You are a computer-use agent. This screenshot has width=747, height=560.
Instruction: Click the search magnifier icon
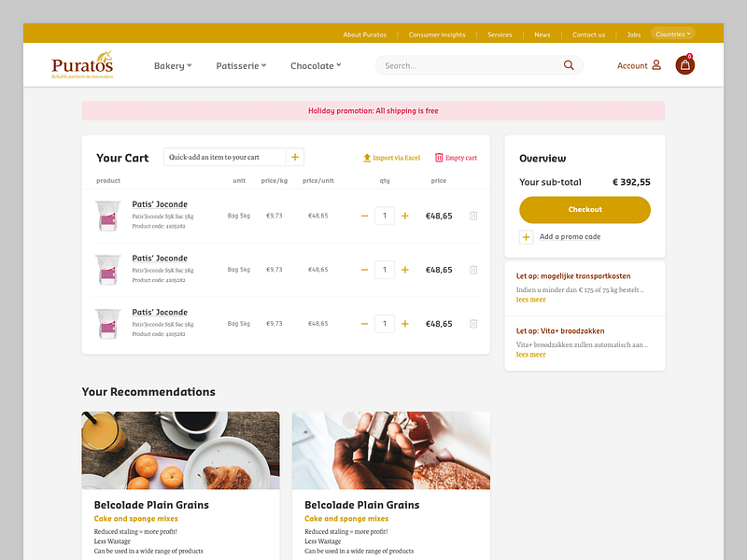point(569,65)
